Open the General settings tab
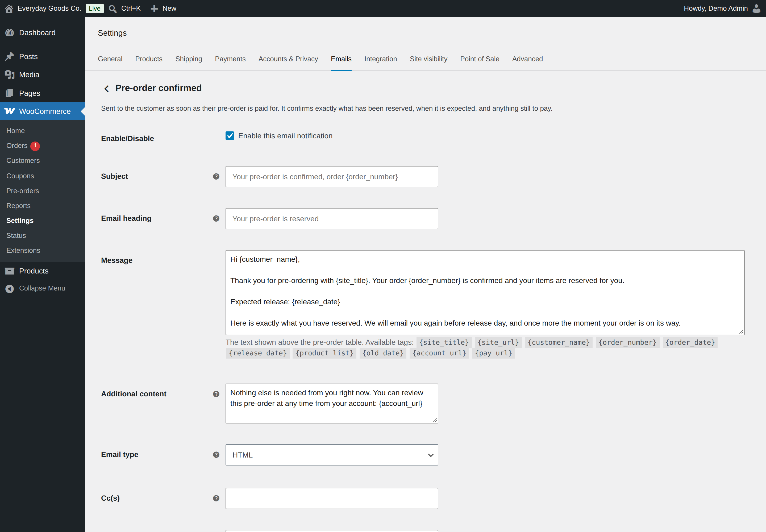This screenshot has width=766, height=532. 110,59
